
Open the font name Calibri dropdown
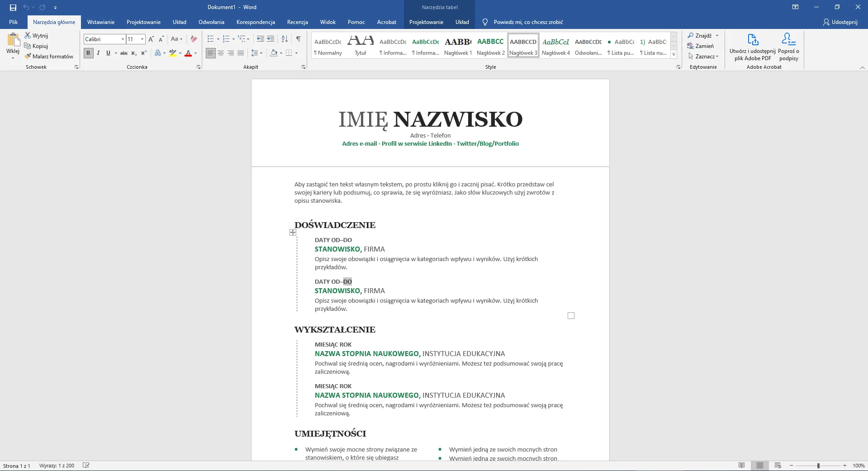[x=123, y=39]
